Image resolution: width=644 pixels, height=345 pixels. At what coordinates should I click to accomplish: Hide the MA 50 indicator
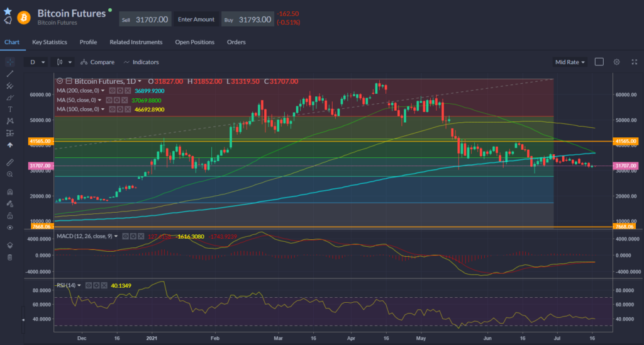coord(109,100)
